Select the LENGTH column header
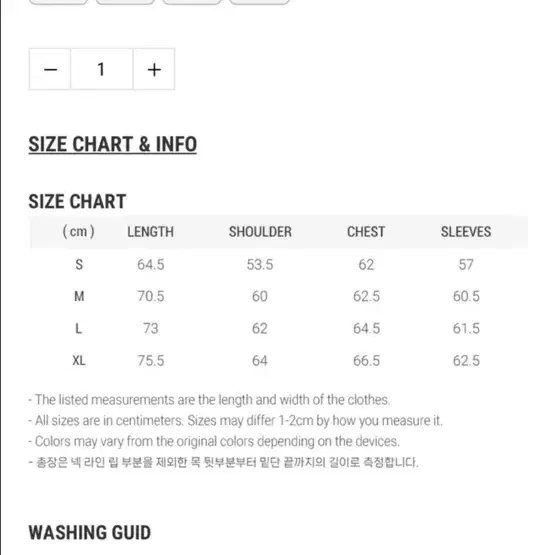555x555 pixels. [150, 232]
